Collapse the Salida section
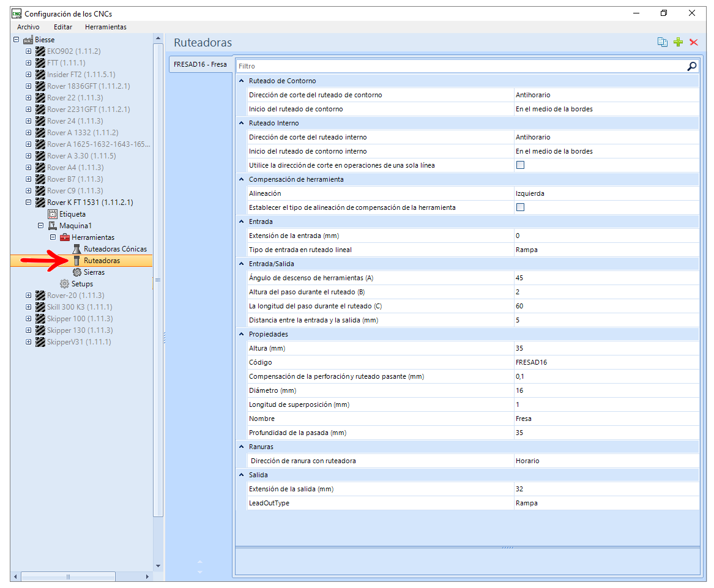This screenshot has height=588, width=714. click(x=242, y=475)
